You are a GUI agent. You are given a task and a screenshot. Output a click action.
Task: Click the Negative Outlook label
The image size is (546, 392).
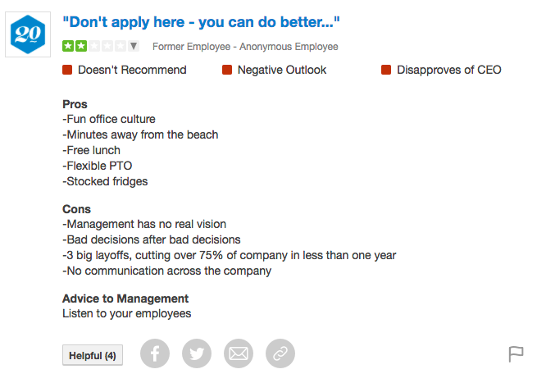coord(282,70)
